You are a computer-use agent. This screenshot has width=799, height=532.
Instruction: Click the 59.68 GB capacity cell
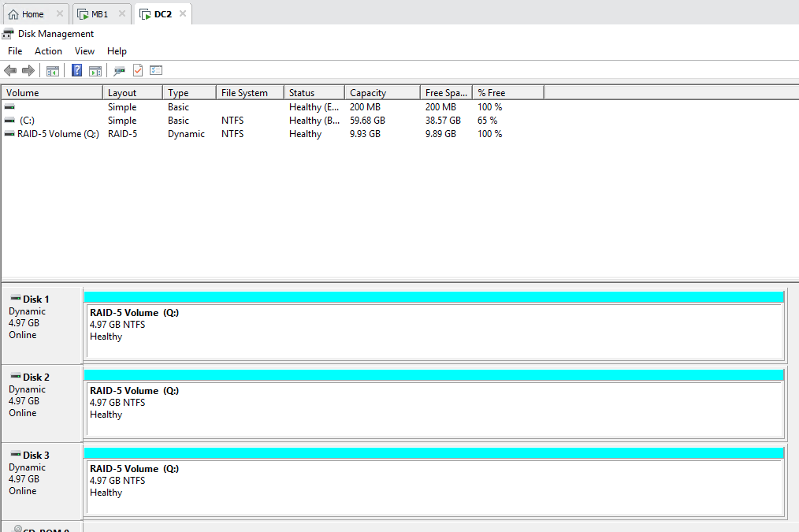(x=367, y=121)
